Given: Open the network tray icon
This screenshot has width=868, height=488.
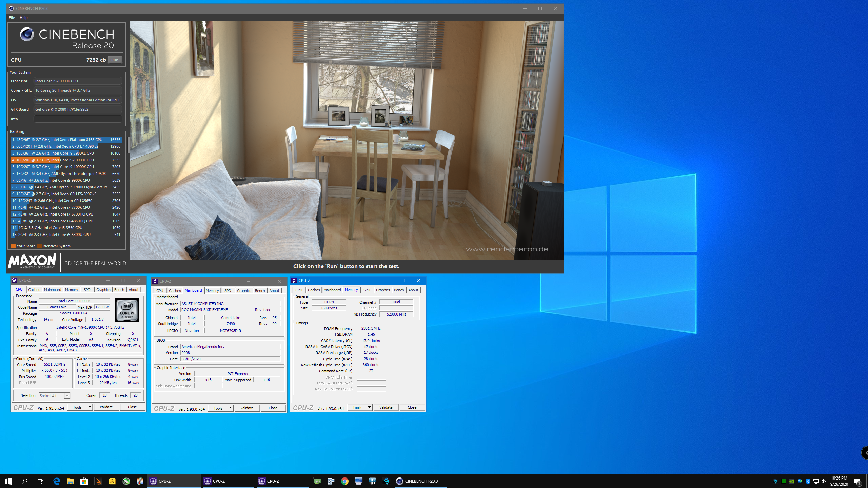Looking at the screenshot, I should pos(816,481).
